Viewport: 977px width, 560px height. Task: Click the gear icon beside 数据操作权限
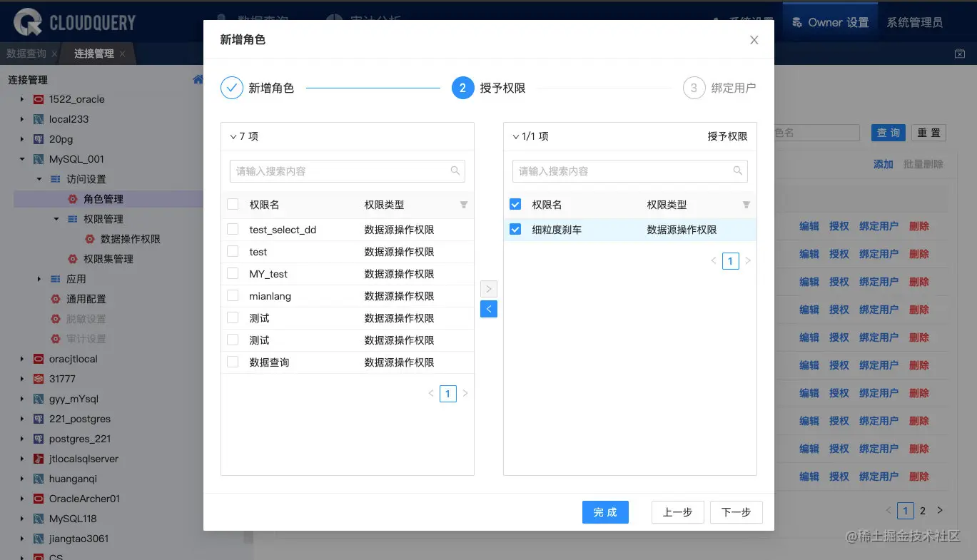tap(90, 239)
